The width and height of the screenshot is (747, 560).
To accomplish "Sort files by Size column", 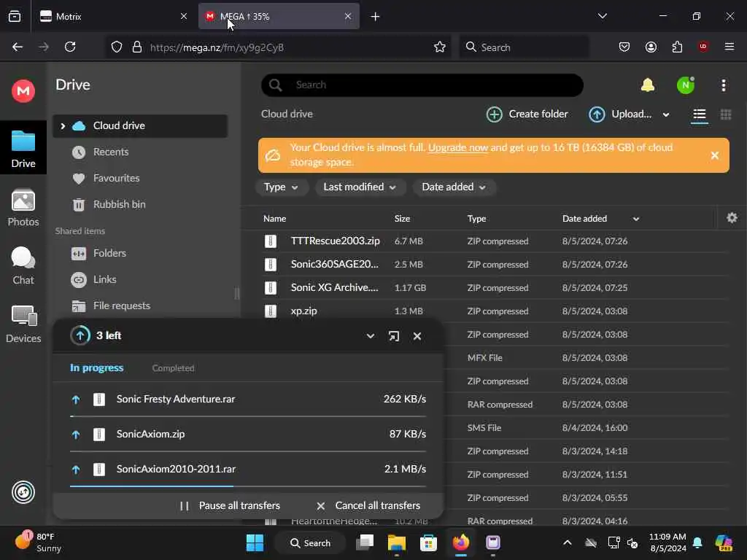I will (402, 219).
